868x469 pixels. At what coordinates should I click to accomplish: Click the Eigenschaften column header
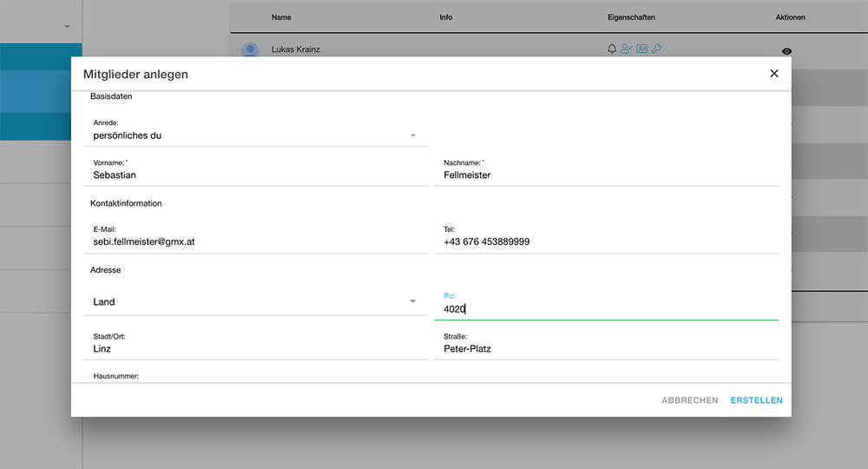(631, 17)
